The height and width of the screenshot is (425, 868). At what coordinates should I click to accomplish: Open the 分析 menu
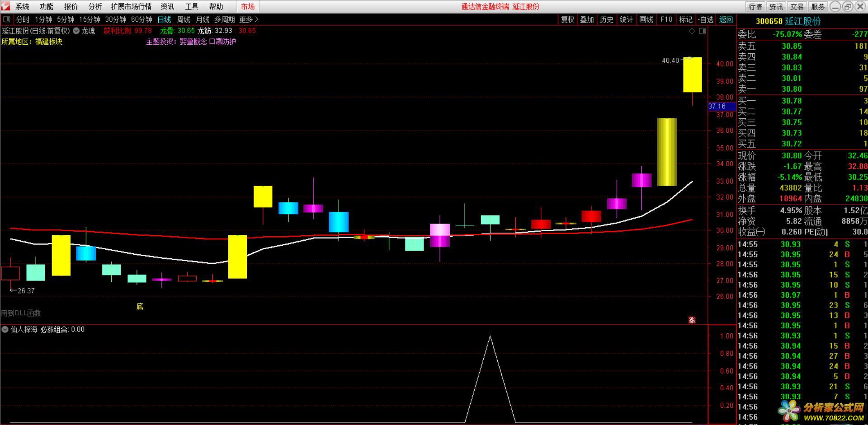point(95,6)
